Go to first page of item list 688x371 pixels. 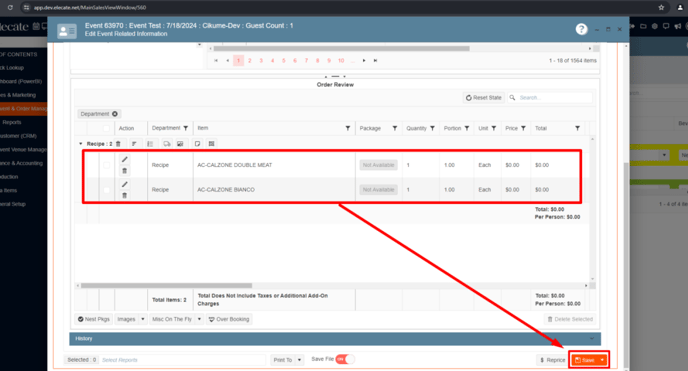(x=216, y=61)
